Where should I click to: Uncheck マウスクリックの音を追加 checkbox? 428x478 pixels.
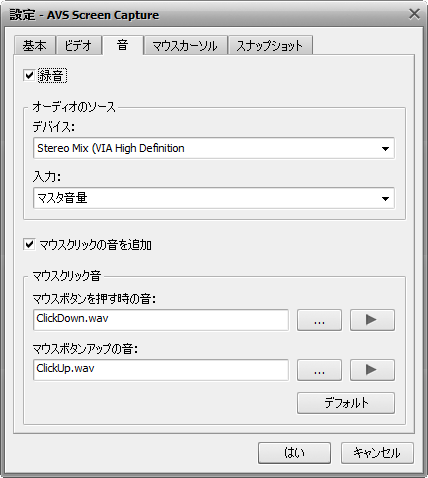[29, 244]
